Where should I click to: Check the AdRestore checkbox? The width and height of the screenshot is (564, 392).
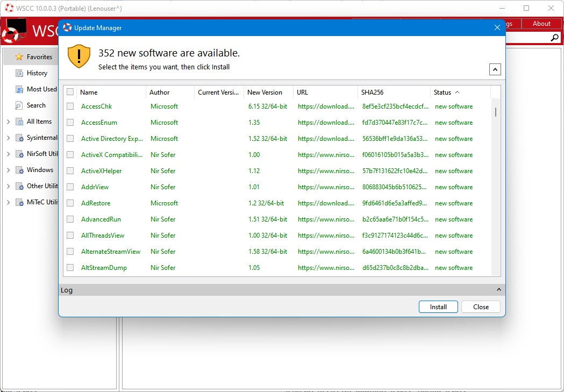pyautogui.click(x=70, y=203)
